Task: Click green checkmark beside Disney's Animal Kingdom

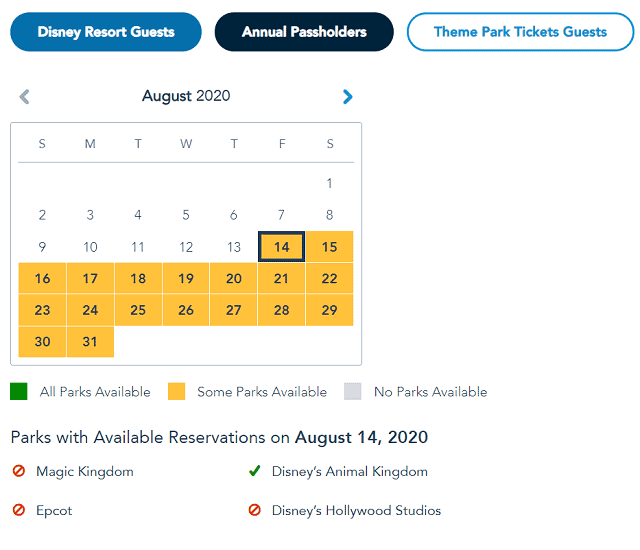Action: [x=255, y=471]
